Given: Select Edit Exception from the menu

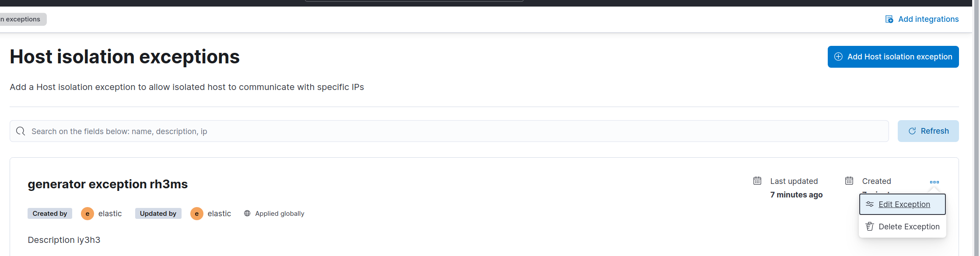Looking at the screenshot, I should tap(904, 204).
